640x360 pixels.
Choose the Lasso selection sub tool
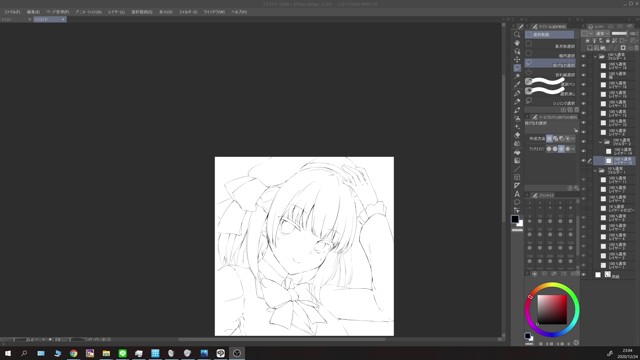point(550,64)
